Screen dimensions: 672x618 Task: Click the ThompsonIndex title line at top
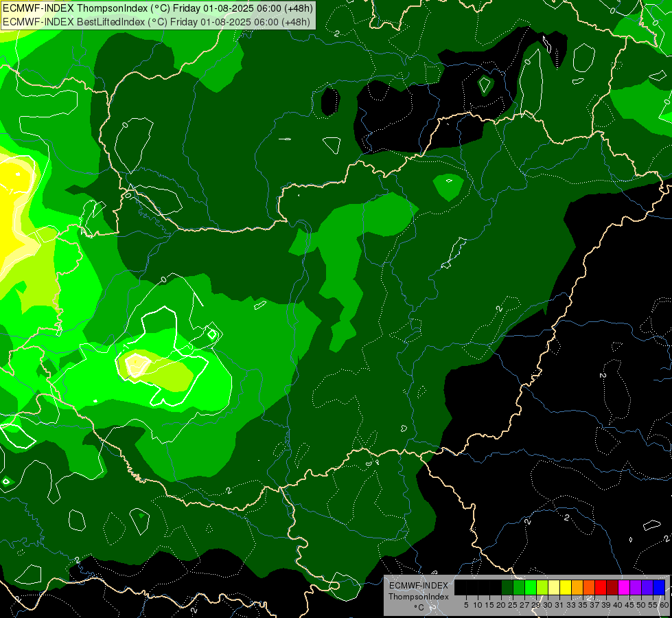click(158, 8)
